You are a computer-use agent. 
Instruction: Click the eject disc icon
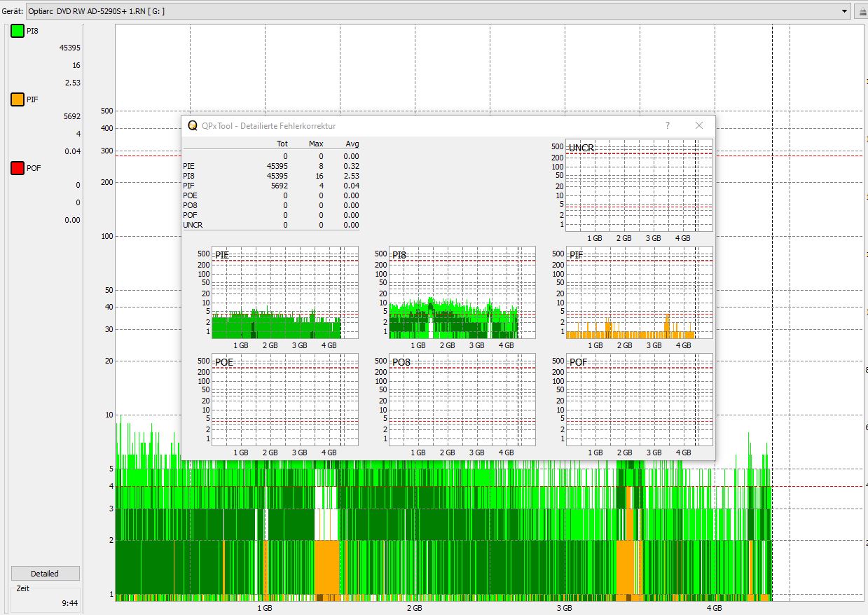tap(862, 11)
